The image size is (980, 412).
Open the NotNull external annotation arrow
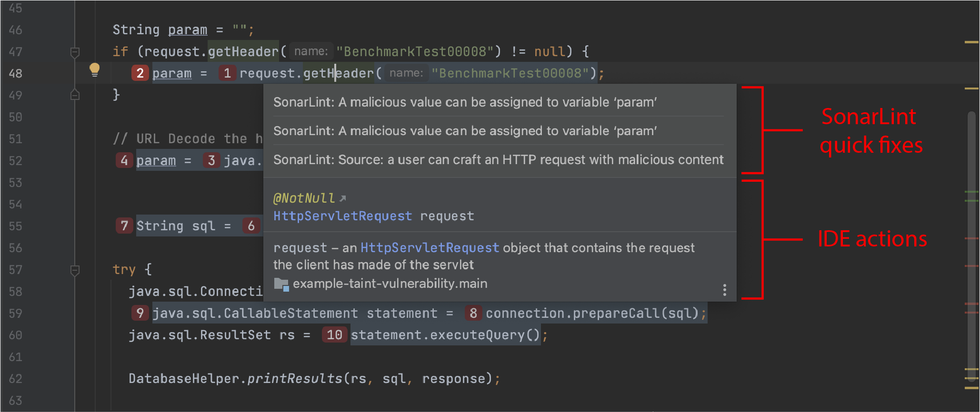pos(343,198)
